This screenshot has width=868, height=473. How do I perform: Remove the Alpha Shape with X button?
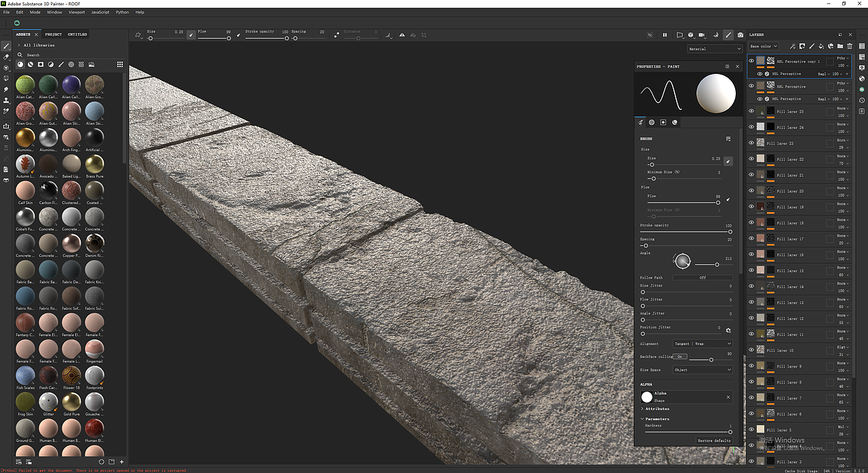(x=729, y=397)
